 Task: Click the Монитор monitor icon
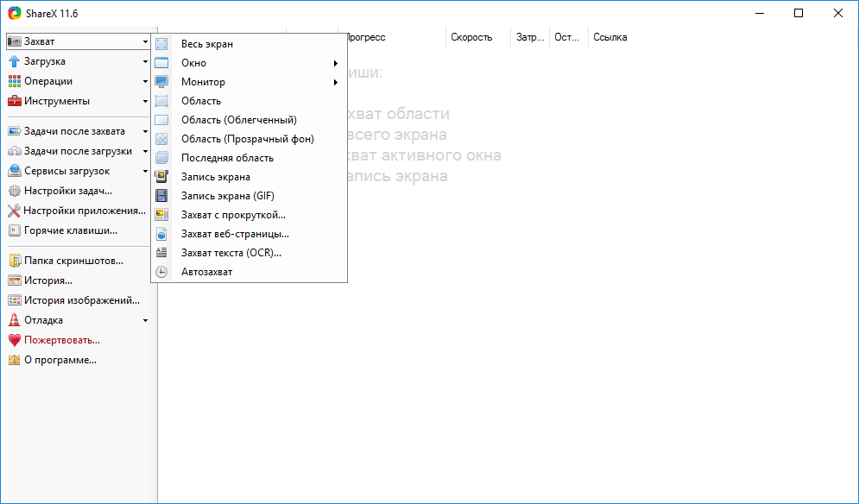pyautogui.click(x=161, y=82)
